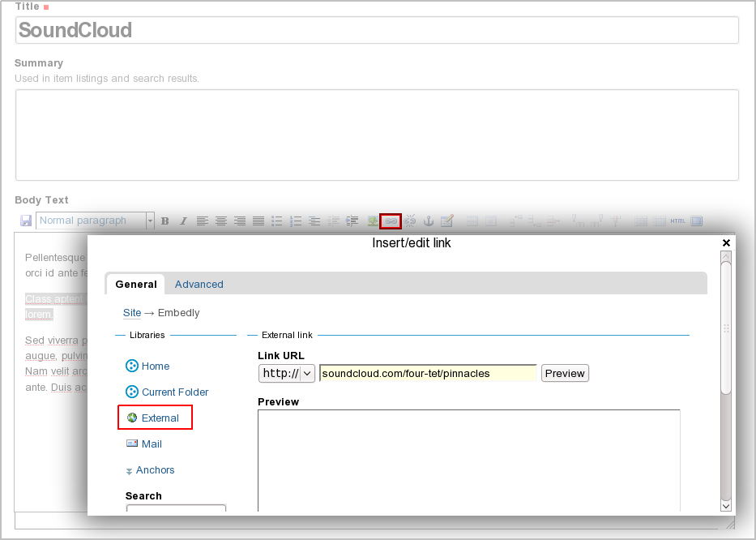Toggle bold formatting in the toolbar
This screenshot has height=540, width=756.
[164, 221]
